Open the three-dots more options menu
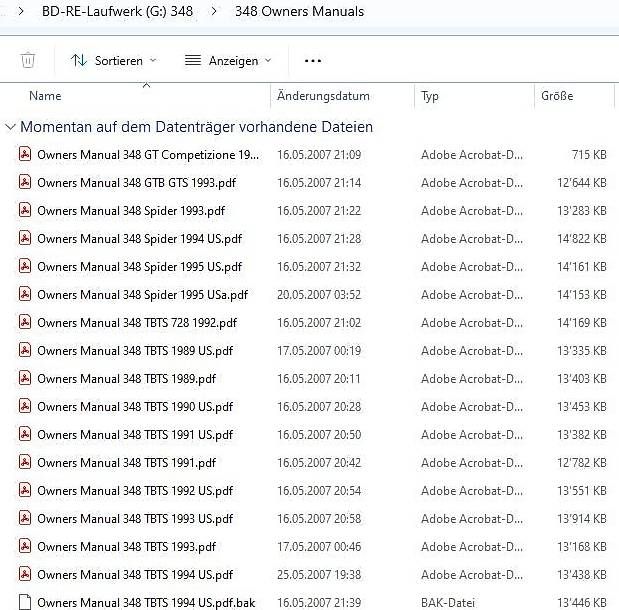Image resolution: width=619 pixels, height=610 pixels. [313, 61]
